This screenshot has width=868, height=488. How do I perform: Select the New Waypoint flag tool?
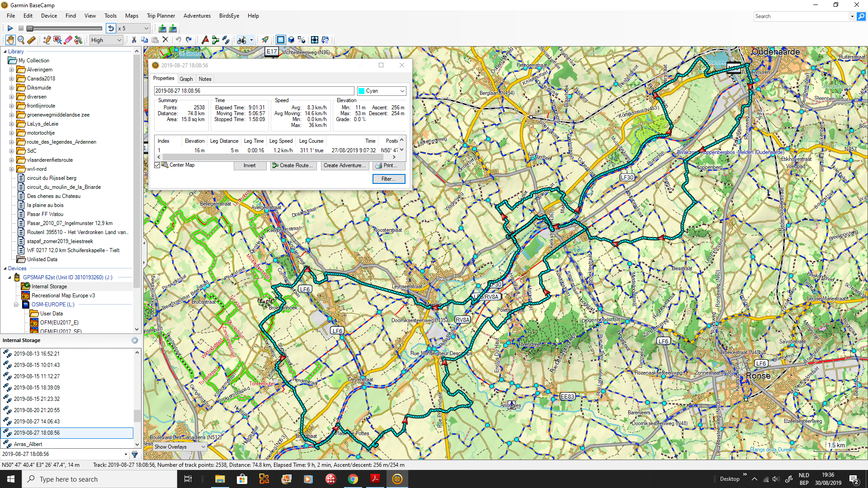(x=205, y=40)
